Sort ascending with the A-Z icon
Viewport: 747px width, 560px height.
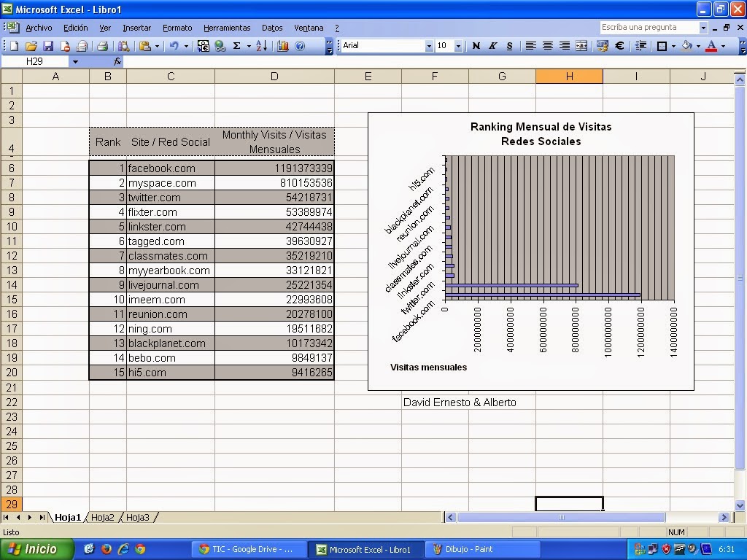pos(262,46)
